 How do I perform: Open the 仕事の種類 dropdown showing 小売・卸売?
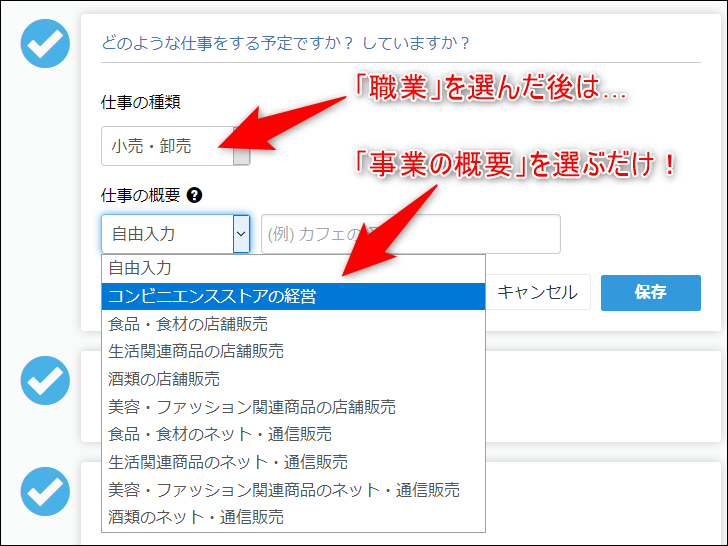tap(175, 146)
